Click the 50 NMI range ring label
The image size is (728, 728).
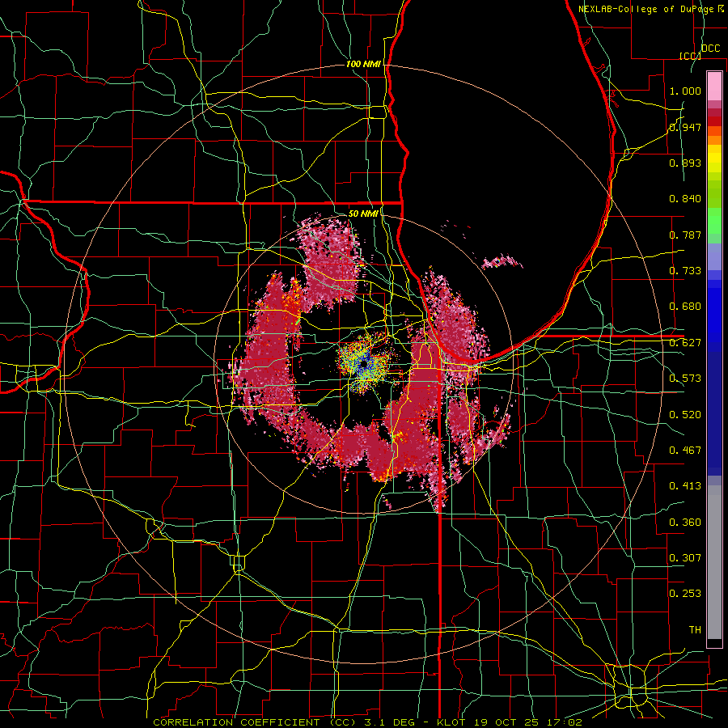[363, 214]
